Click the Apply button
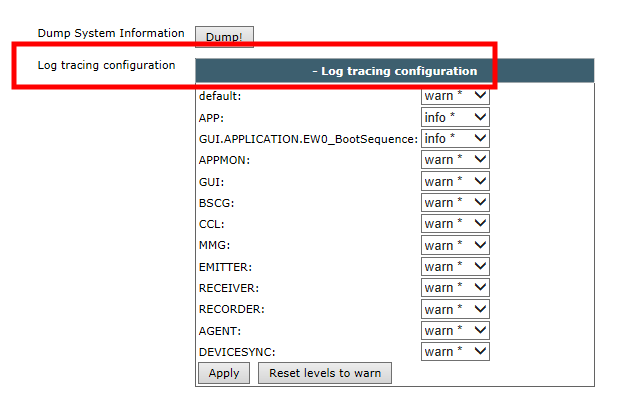 [x=224, y=373]
